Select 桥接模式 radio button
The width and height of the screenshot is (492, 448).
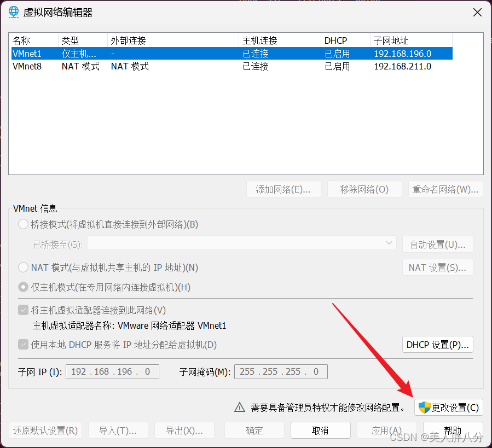(23, 224)
